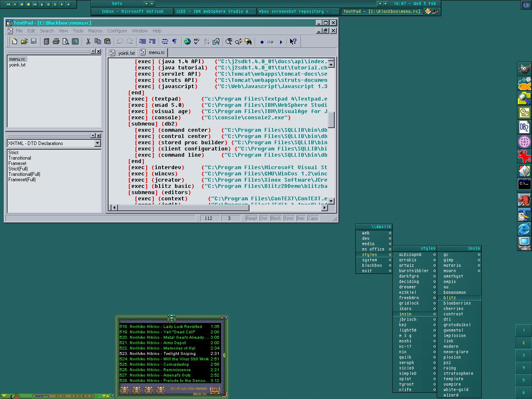This screenshot has width=532, height=399.
Task: Open the command prompt dock icon
Action: click(x=524, y=184)
